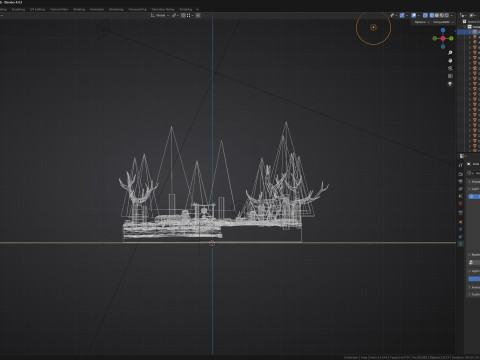Open the gizmo options dropdown arrow

tap(407, 15)
